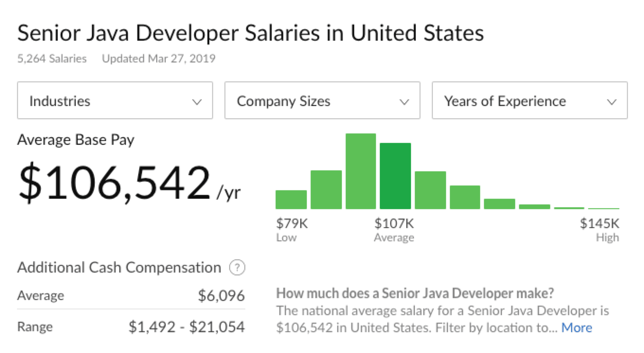
Task: Click the $107K Average label
Action: [394, 224]
